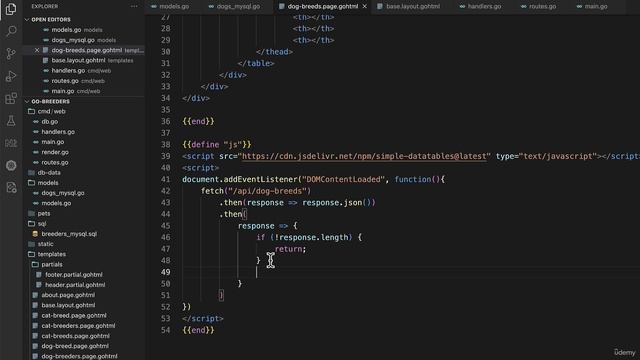640x360 pixels.
Task: Open handlers.go in cmd/web folder
Action: tap(58, 131)
